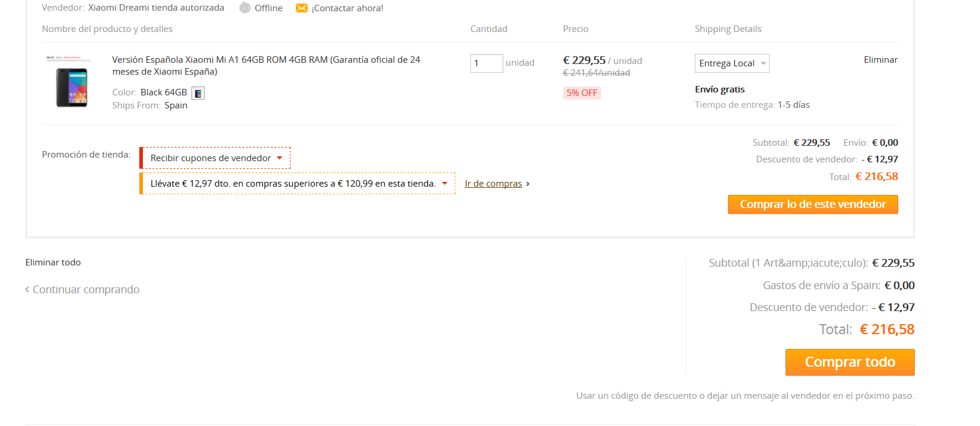Click the Usar un código de descuento note
The height and width of the screenshot is (426, 980).
(x=745, y=396)
